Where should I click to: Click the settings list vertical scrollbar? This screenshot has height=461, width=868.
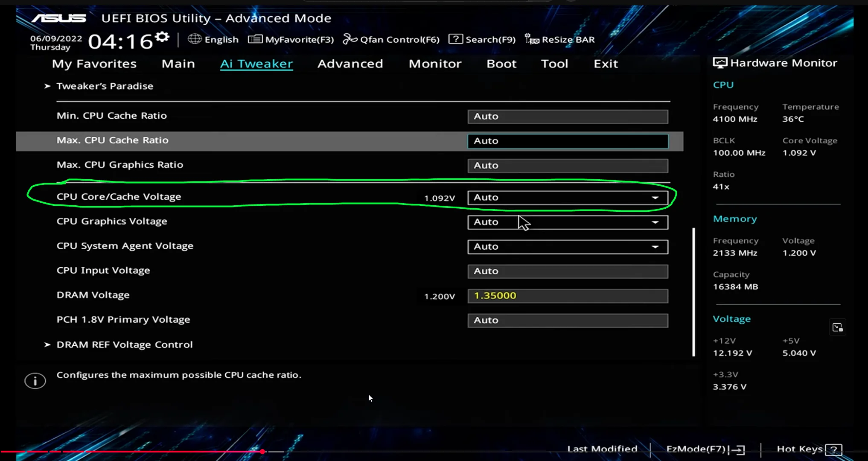(693, 292)
